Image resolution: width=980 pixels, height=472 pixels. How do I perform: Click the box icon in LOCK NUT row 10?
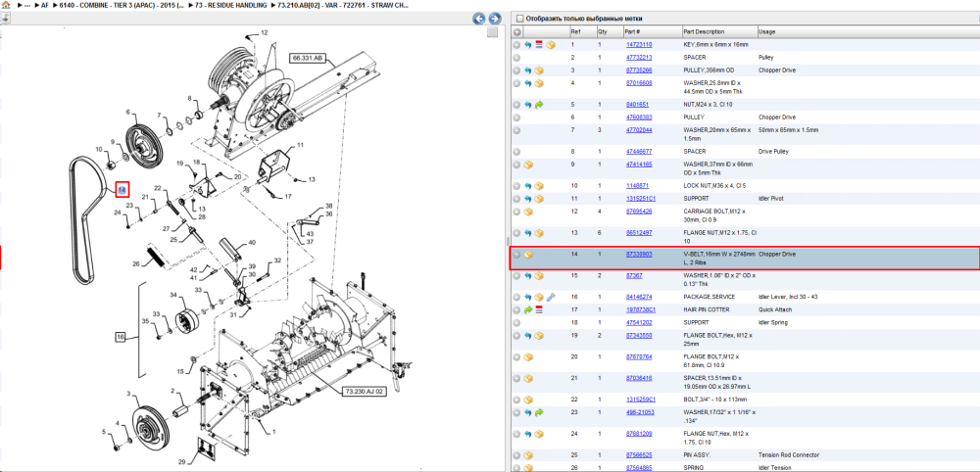539,186
